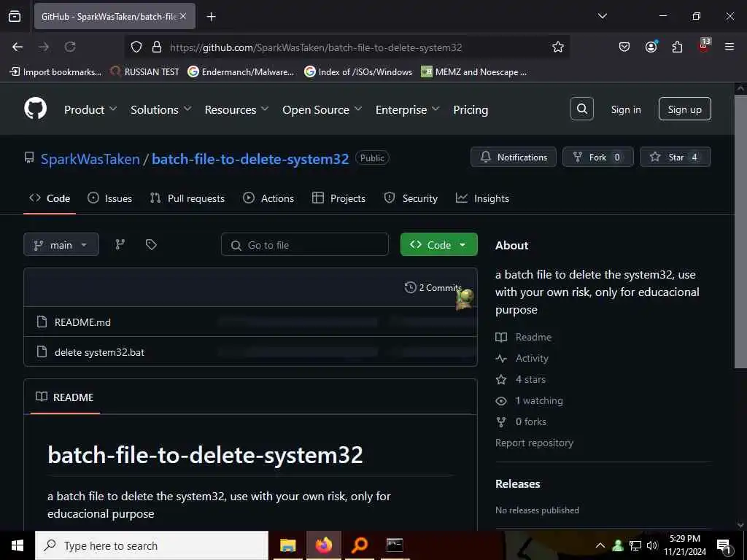The height and width of the screenshot is (560, 747).
Task: Open a new tab with plus icon
Action: click(x=212, y=17)
